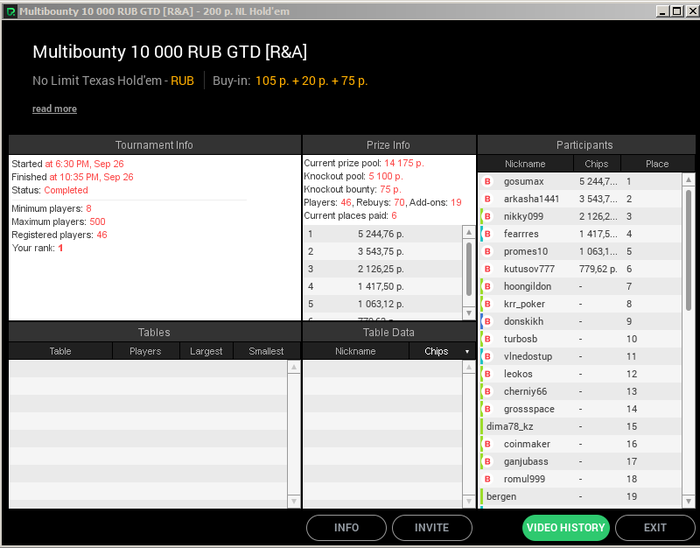This screenshot has width=700, height=548.
Task: Sort participants by Place column header
Action: tap(657, 164)
